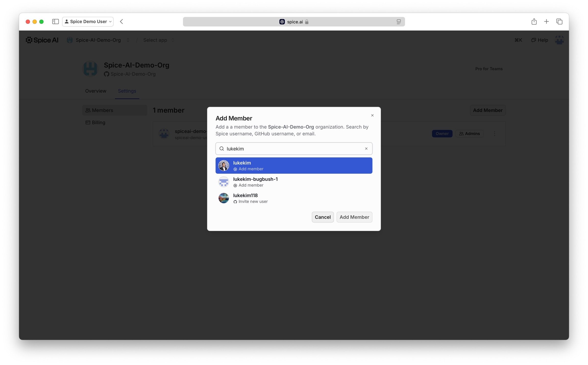Screen dimensions: 588x365
Task: Open member options three-dot menu
Action: 494,134
